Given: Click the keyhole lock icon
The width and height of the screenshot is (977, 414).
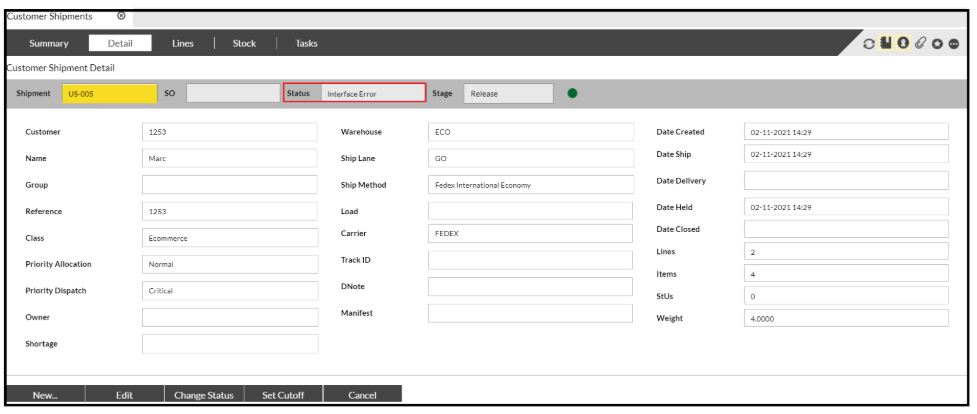Looking at the screenshot, I should coord(904,44).
